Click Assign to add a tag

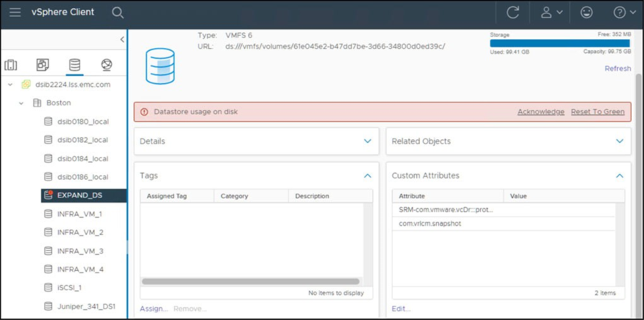tap(153, 309)
